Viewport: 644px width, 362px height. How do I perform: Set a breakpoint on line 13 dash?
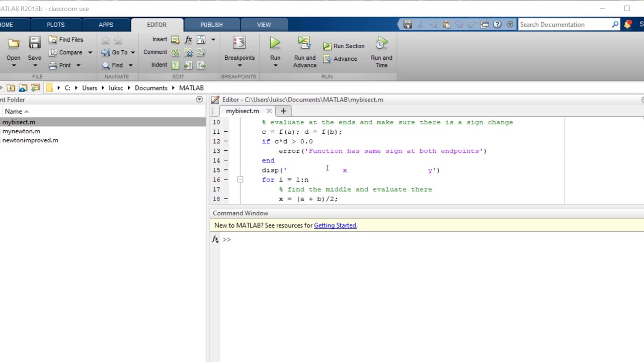(x=225, y=151)
